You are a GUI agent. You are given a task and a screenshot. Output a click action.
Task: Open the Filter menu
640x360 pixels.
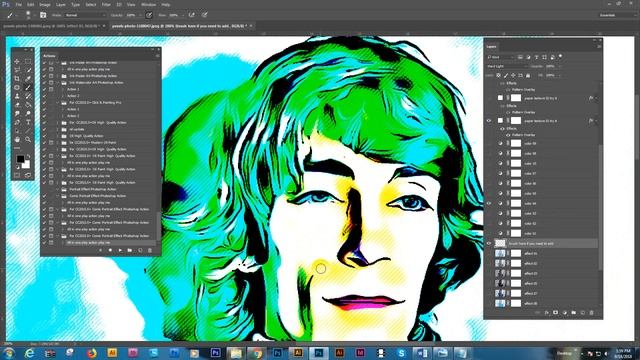(x=106, y=4)
